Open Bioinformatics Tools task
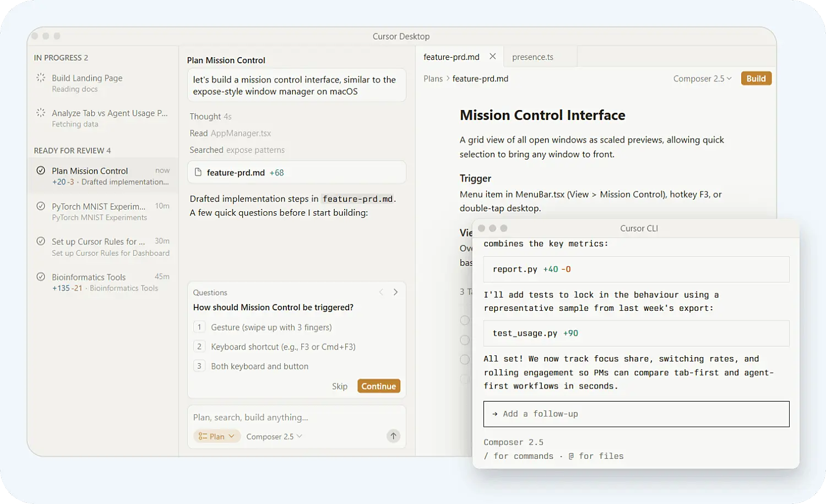 pyautogui.click(x=103, y=282)
